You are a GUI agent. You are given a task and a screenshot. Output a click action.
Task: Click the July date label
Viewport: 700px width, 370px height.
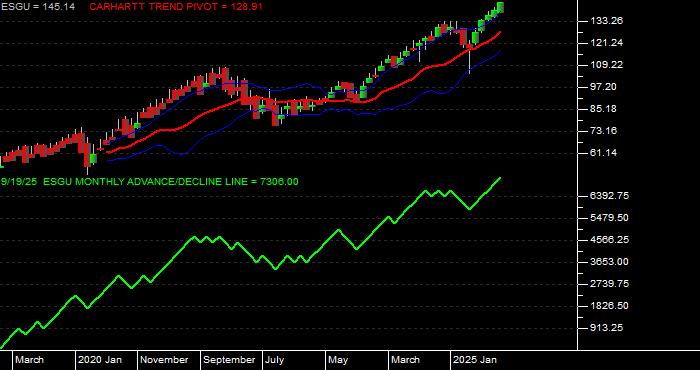[x=275, y=360]
